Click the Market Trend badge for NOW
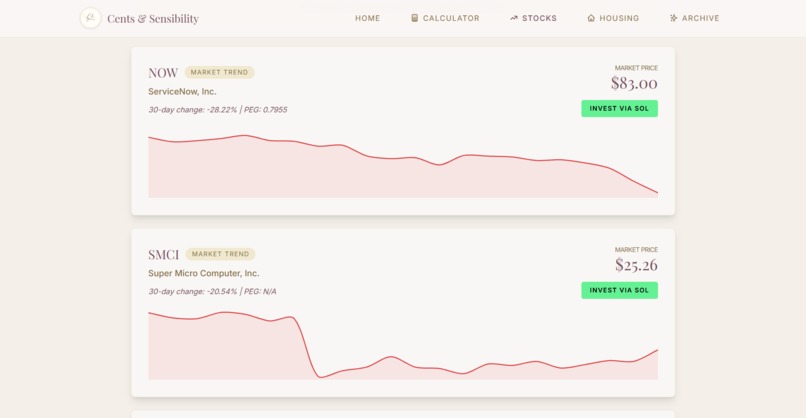The image size is (806, 418). pyautogui.click(x=219, y=72)
